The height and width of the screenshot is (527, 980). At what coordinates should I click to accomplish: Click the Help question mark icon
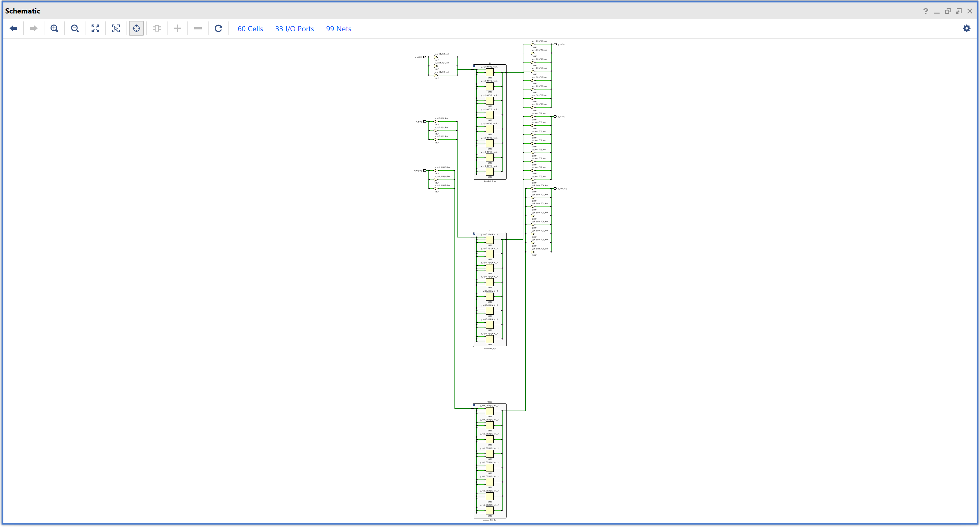(x=925, y=11)
